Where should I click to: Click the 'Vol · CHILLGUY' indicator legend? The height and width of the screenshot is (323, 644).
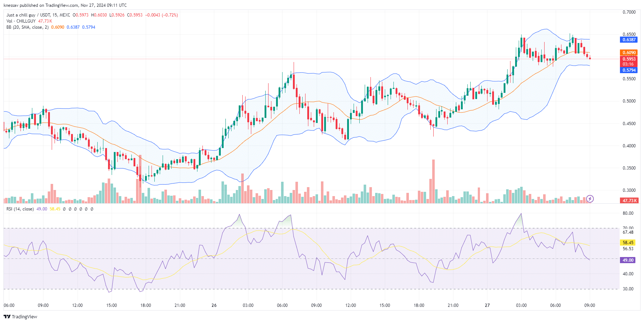[21, 21]
